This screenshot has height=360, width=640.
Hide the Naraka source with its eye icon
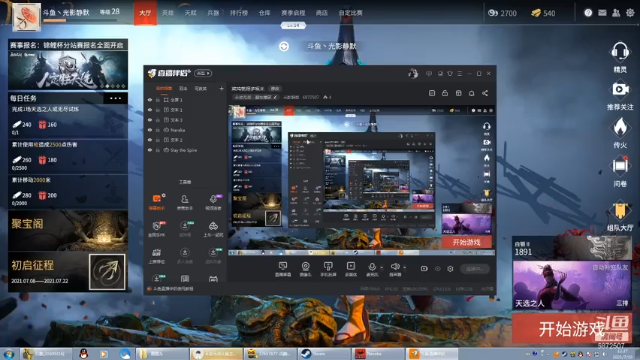pyautogui.click(x=150, y=130)
